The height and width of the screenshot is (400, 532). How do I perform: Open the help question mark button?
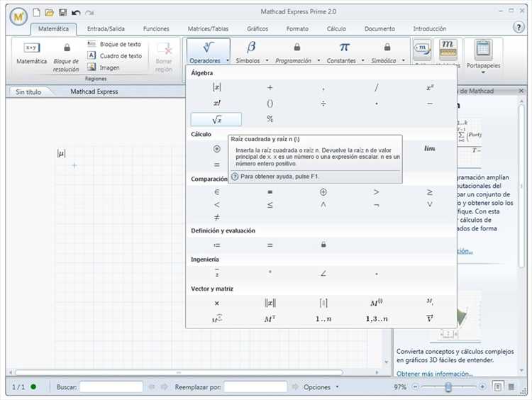click(x=519, y=27)
